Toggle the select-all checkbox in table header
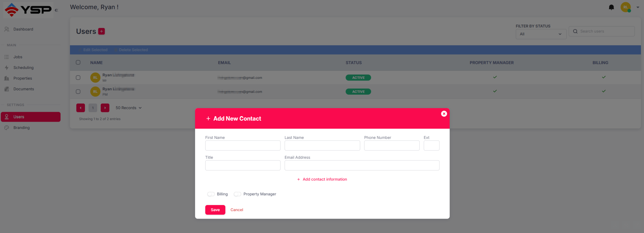644x233 pixels. pyautogui.click(x=78, y=63)
